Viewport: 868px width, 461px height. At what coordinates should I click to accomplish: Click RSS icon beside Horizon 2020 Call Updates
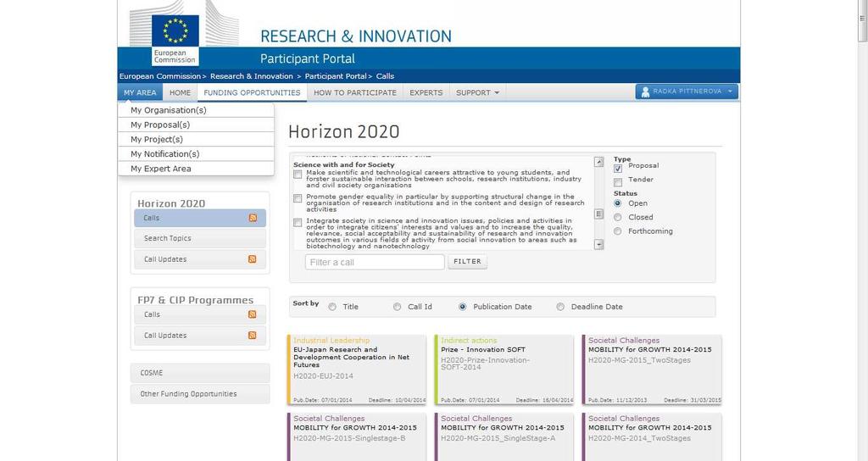point(253,259)
